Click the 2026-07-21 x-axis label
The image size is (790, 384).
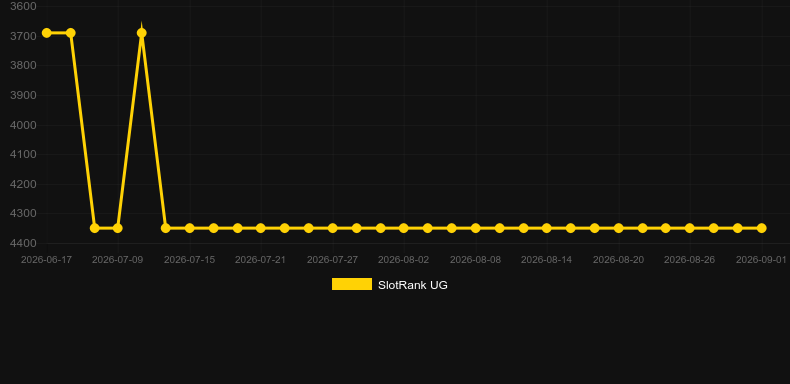pyautogui.click(x=260, y=260)
